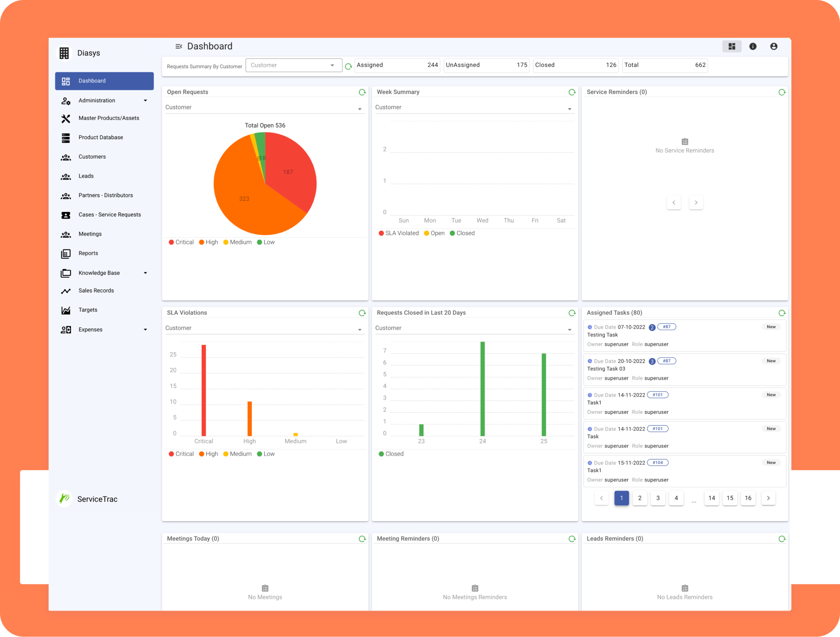Click the Customers people icon

click(x=66, y=157)
